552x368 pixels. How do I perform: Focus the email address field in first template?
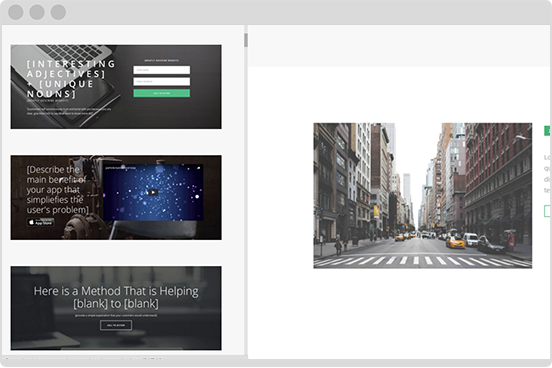tap(162, 82)
